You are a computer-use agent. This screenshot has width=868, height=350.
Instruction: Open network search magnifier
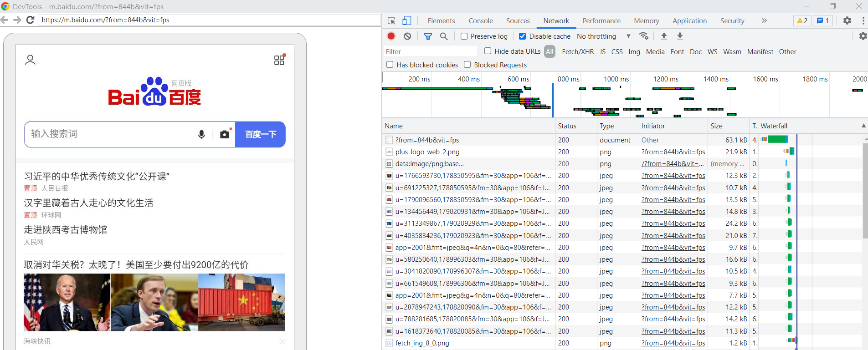coord(444,36)
